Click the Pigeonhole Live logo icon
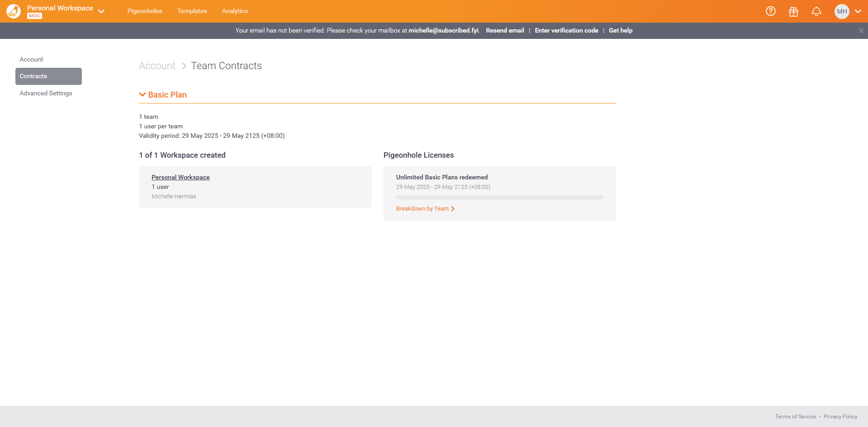The height and width of the screenshot is (427, 868). [x=14, y=11]
